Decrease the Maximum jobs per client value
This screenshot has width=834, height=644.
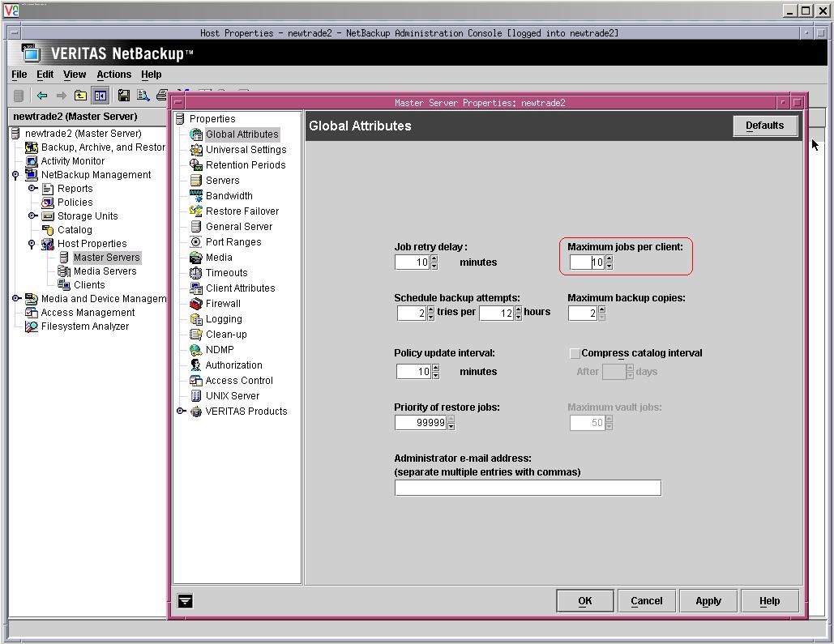(x=609, y=267)
